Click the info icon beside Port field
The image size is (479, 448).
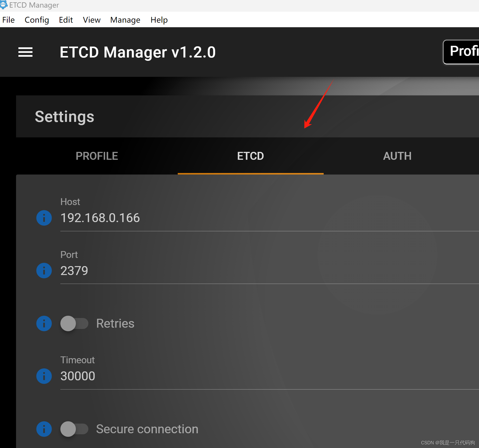coord(44,270)
